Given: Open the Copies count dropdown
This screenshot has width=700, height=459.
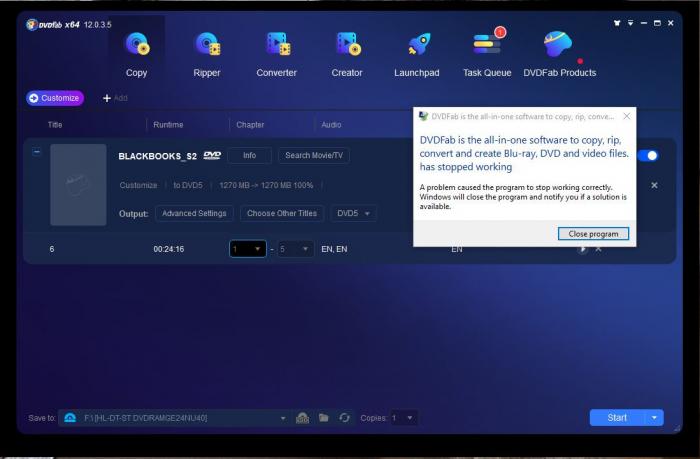Looking at the screenshot, I should click(404, 417).
